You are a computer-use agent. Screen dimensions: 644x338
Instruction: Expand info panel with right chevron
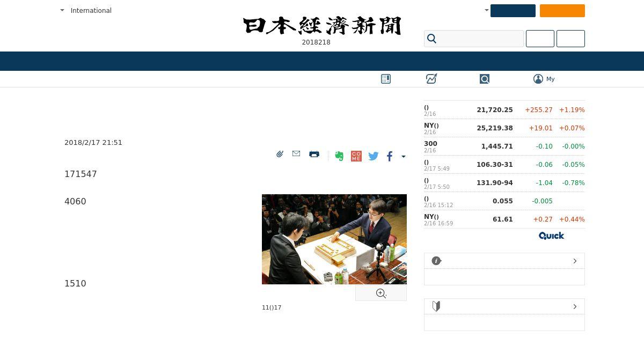point(575,261)
